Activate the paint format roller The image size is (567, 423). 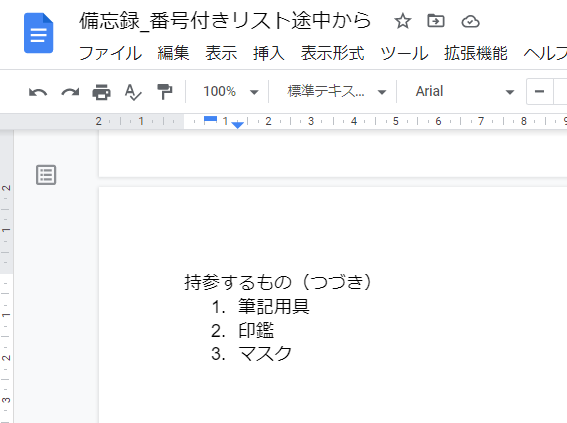165,91
